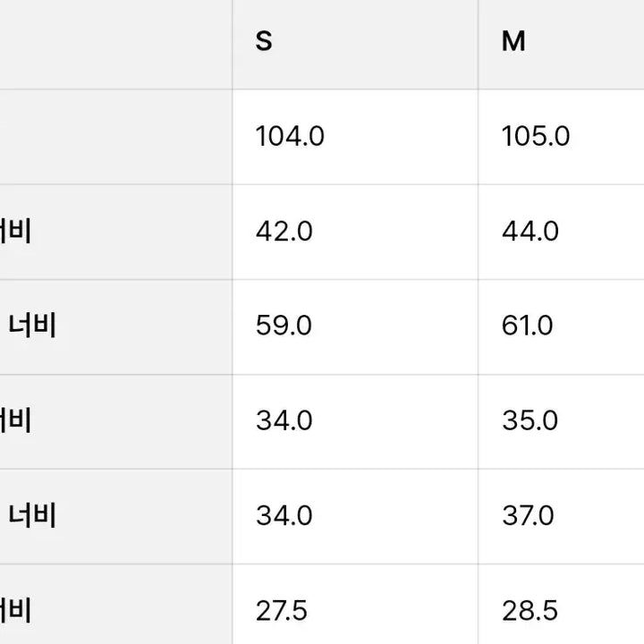Click the S size column header
Screen dimensions: 644x644
(x=264, y=42)
